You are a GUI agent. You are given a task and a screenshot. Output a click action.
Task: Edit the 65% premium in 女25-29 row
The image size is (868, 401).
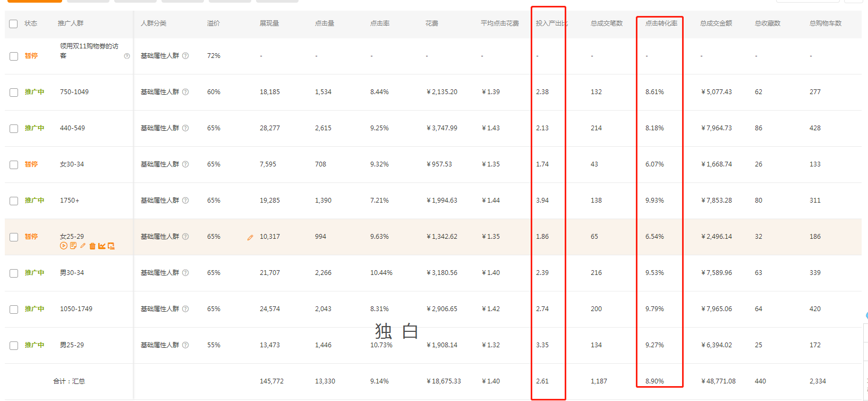coord(250,238)
